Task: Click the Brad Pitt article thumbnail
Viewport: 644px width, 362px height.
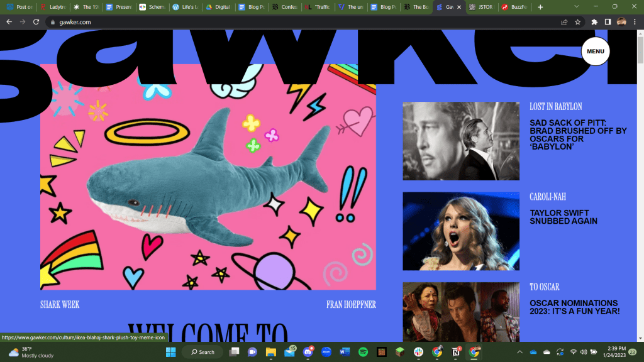Action: click(460, 141)
